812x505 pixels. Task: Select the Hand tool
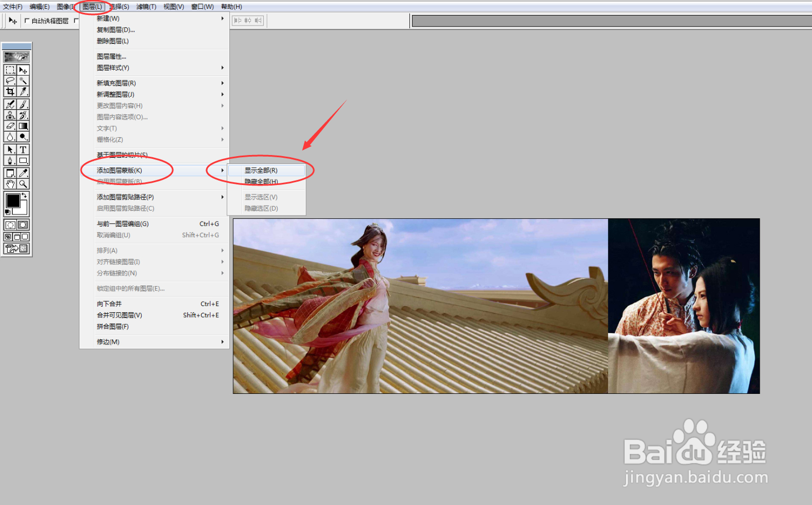10,184
